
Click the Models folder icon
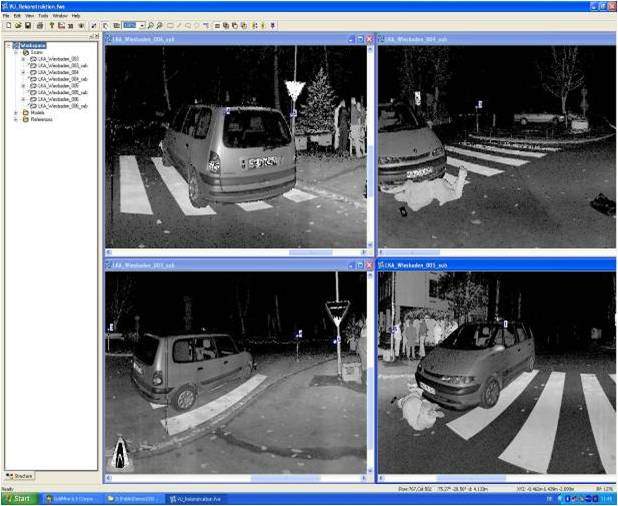point(26,112)
